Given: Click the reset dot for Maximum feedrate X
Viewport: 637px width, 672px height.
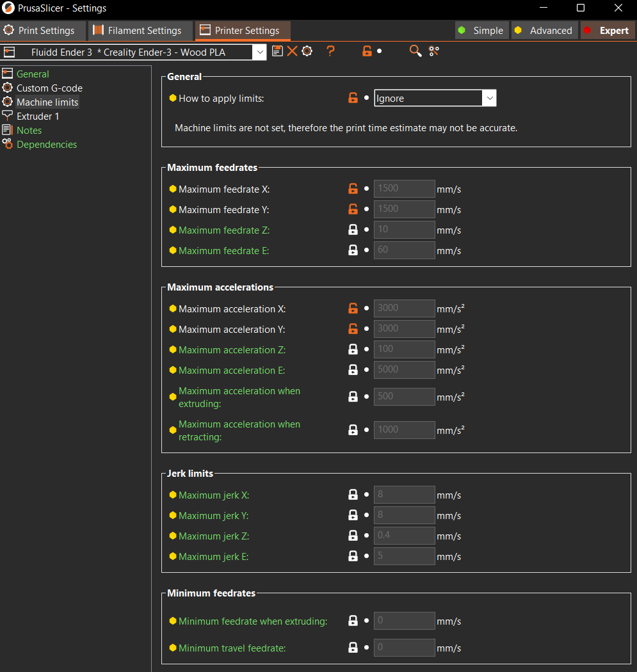Looking at the screenshot, I should pyautogui.click(x=366, y=188).
